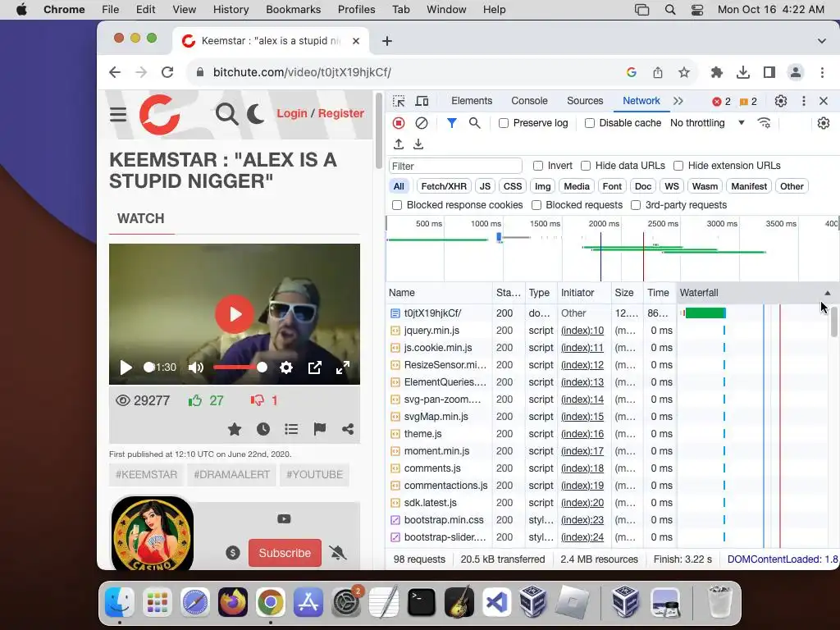Image resolution: width=840 pixels, height=630 pixels.
Task: Expand more DevTools tabs chevron
Action: pos(678,101)
